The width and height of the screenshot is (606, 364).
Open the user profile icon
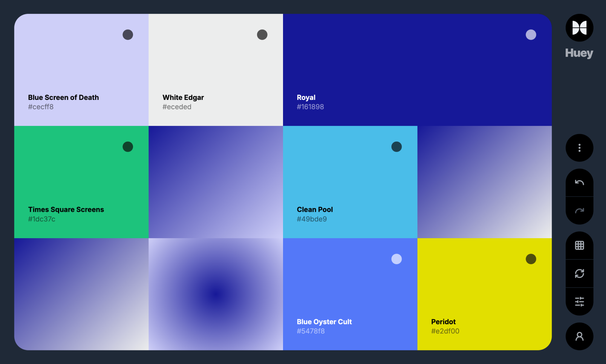[579, 336]
